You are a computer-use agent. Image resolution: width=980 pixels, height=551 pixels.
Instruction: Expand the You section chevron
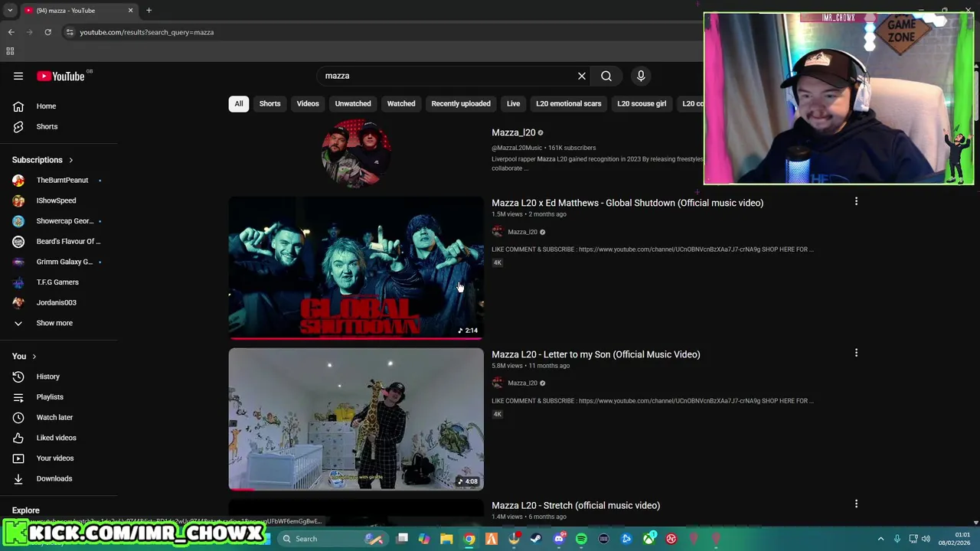point(34,357)
